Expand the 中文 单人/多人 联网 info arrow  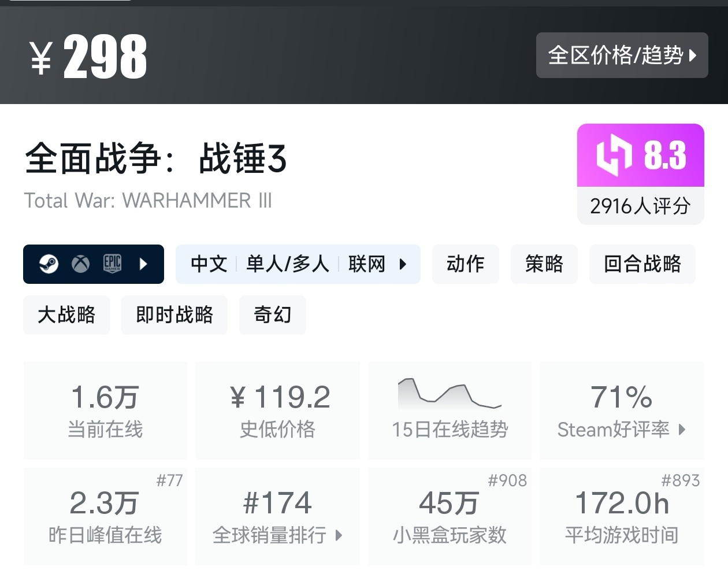403,264
